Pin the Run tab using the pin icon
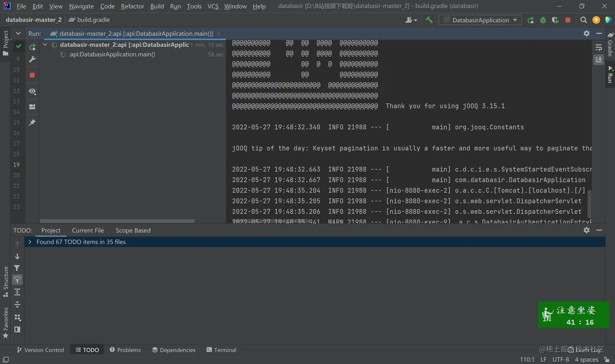 (x=32, y=123)
